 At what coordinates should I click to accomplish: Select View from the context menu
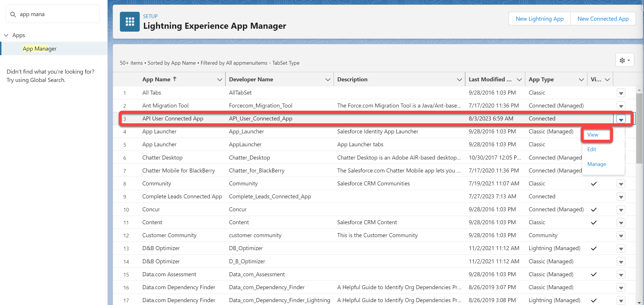(x=592, y=135)
